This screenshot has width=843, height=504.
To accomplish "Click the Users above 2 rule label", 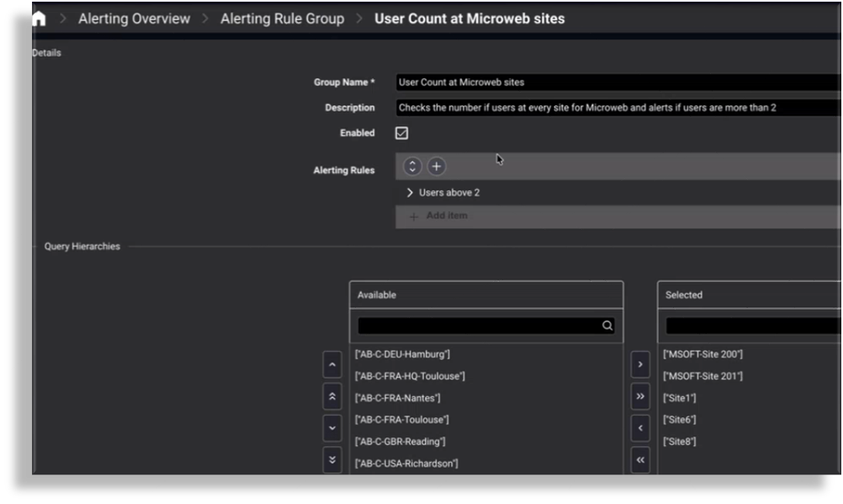I will click(x=449, y=193).
